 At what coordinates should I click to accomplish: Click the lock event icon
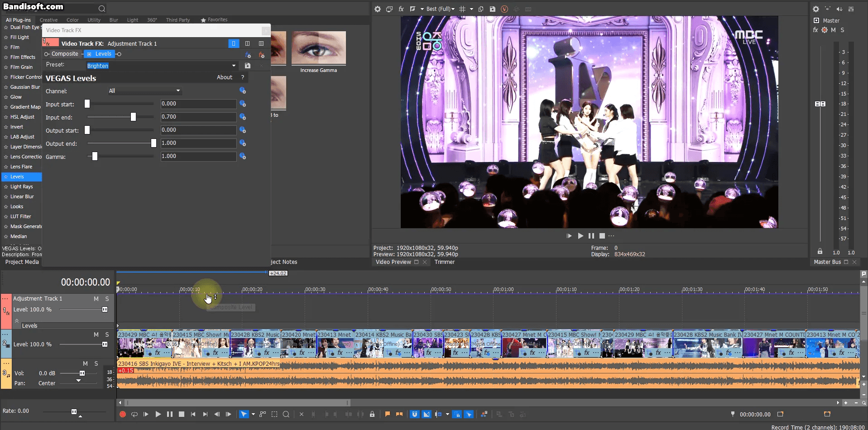[372, 414]
